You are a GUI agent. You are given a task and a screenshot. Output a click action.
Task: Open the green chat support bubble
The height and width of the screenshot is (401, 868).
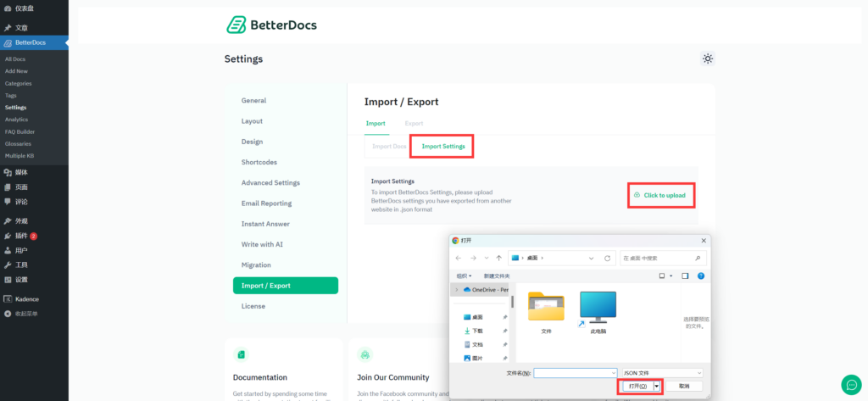851,385
